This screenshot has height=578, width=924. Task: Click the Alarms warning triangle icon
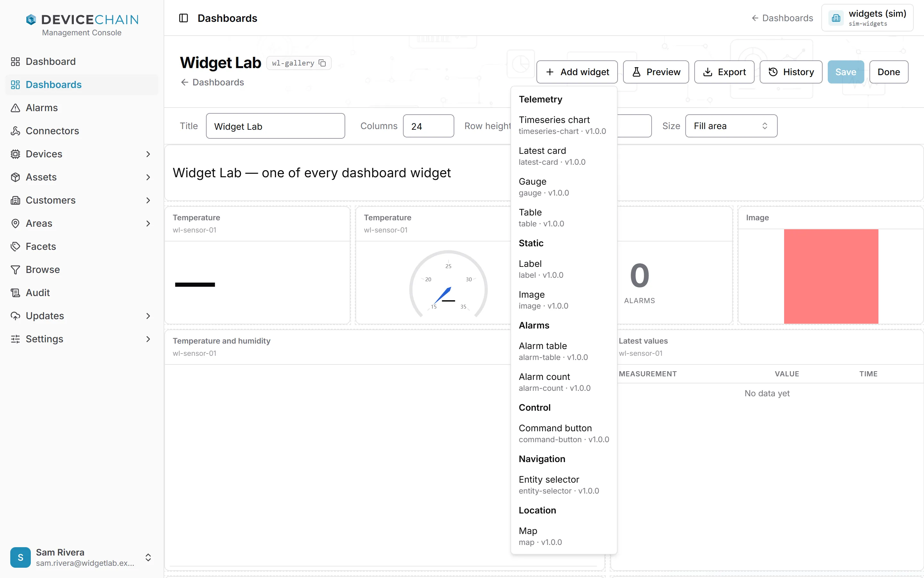[x=15, y=108]
